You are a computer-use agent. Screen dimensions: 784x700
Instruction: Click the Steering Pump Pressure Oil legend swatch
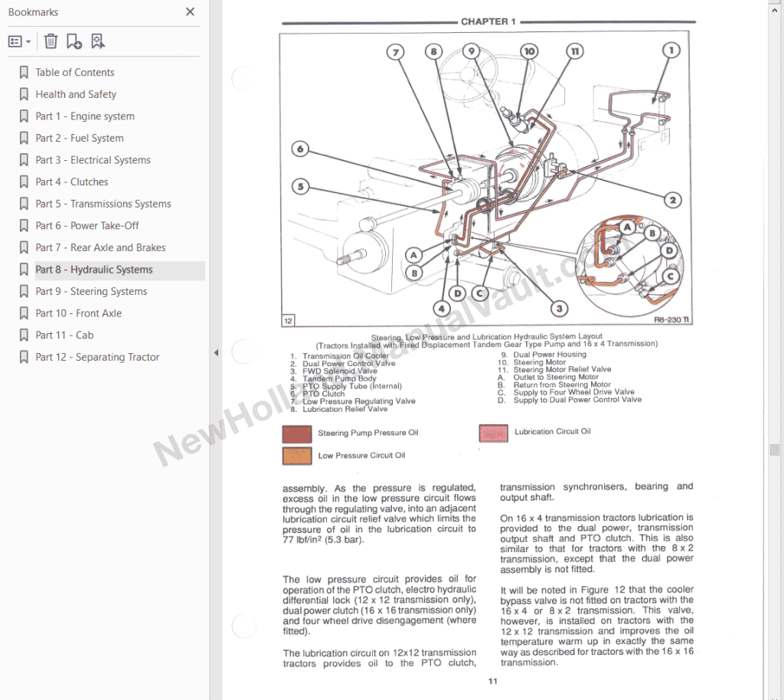pyautogui.click(x=297, y=434)
